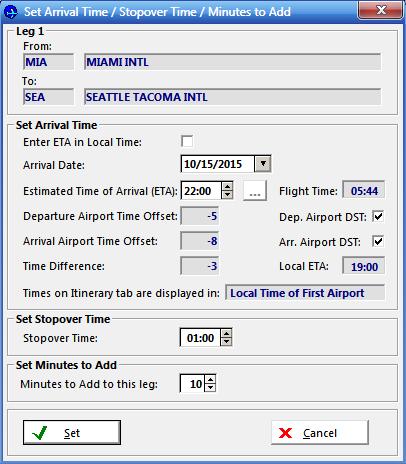Open the ellipsis button next to ETA
This screenshot has width=406, height=464.
[x=255, y=191]
